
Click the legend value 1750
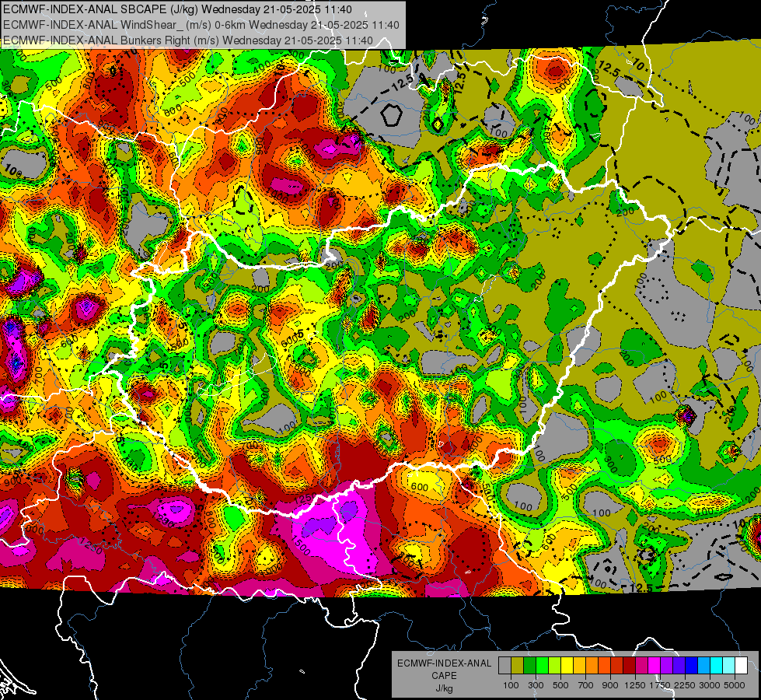pos(660,685)
